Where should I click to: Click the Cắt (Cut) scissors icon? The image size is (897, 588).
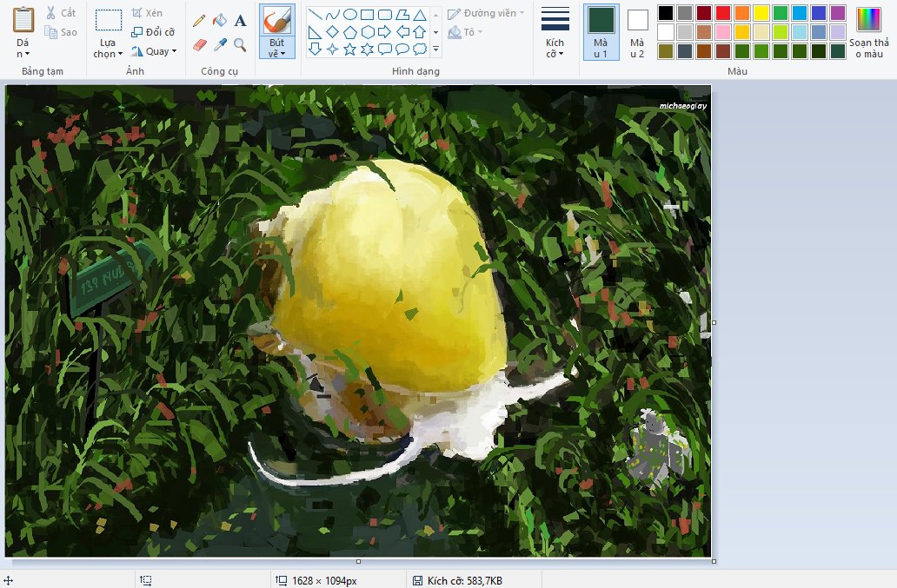coord(51,12)
